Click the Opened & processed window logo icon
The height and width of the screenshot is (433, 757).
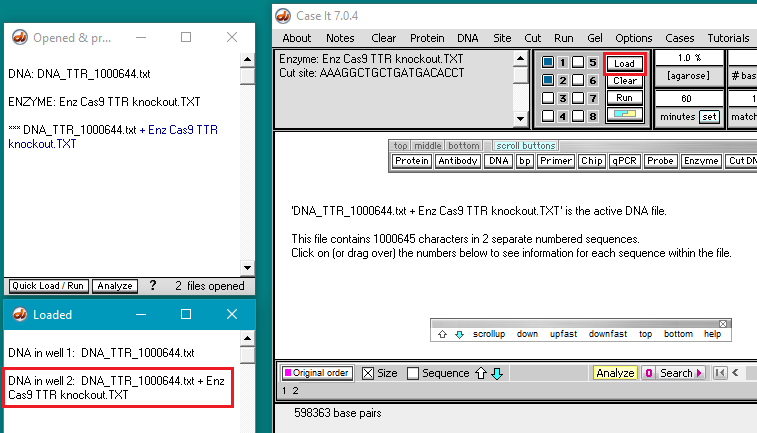click(x=20, y=37)
